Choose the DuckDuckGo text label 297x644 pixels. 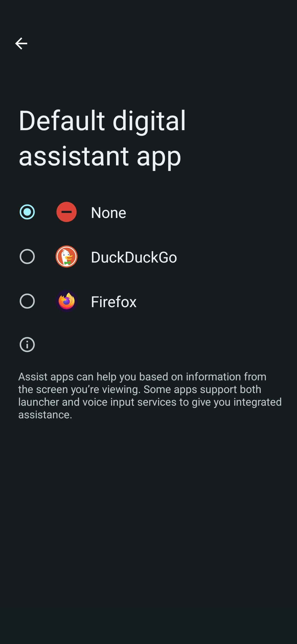pos(134,257)
